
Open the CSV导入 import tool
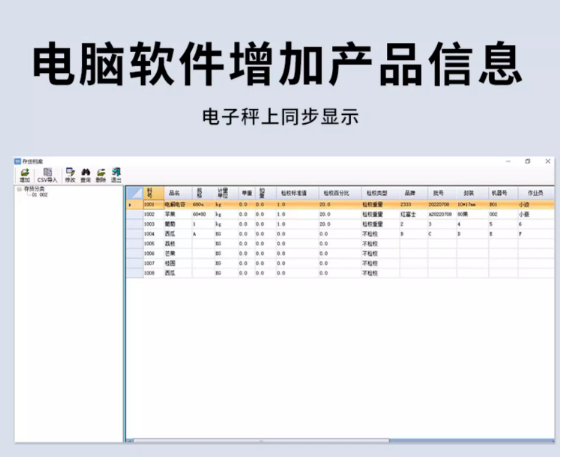47,175
